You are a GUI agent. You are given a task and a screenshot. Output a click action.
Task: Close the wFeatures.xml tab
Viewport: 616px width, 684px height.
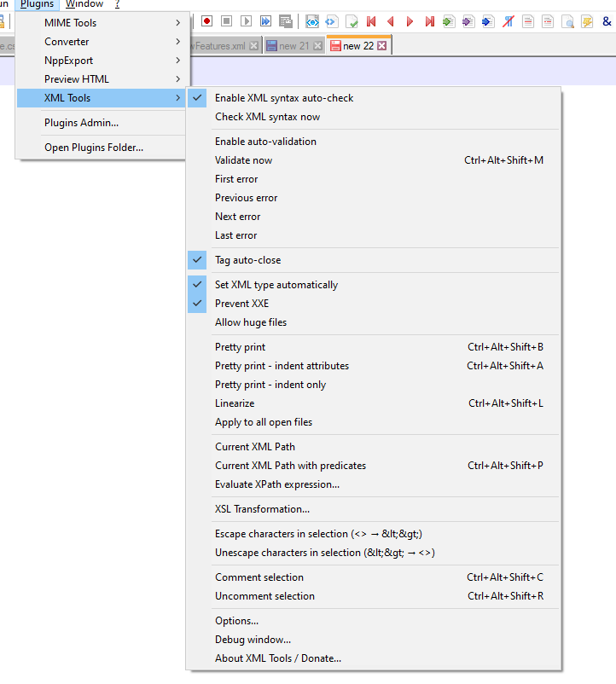[x=254, y=46]
